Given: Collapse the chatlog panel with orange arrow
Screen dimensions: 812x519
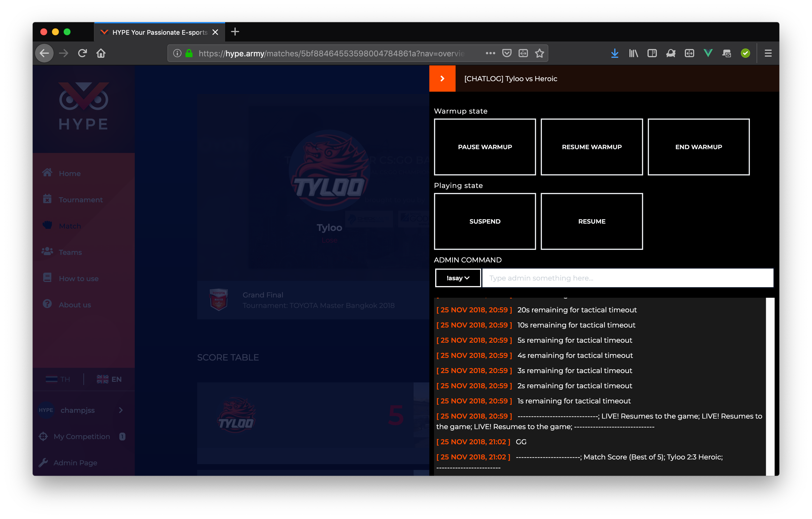Looking at the screenshot, I should [442, 79].
